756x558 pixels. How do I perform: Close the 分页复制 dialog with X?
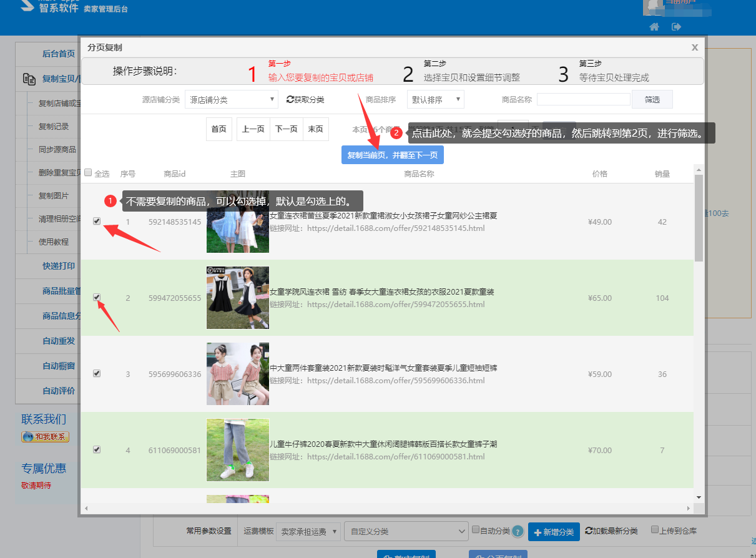tap(695, 47)
